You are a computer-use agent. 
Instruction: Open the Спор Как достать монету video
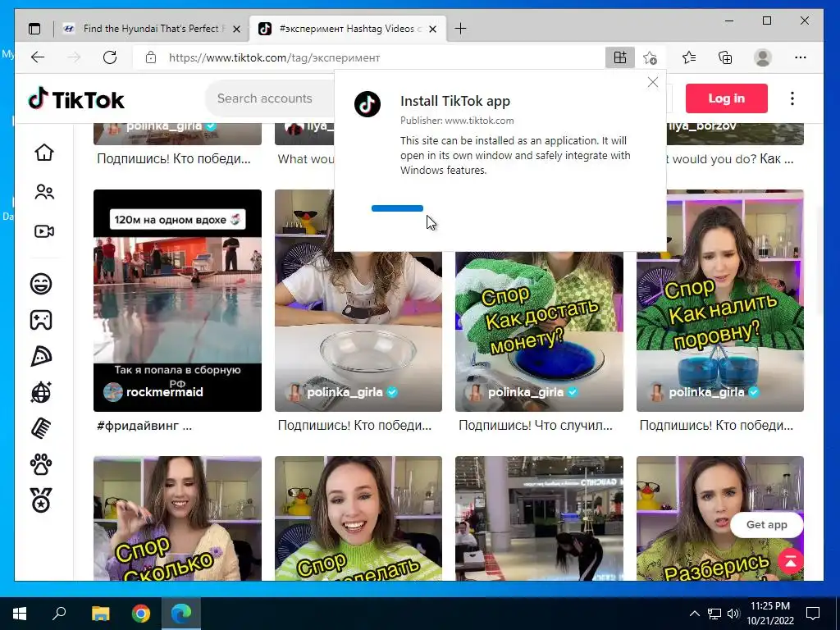tap(539, 331)
